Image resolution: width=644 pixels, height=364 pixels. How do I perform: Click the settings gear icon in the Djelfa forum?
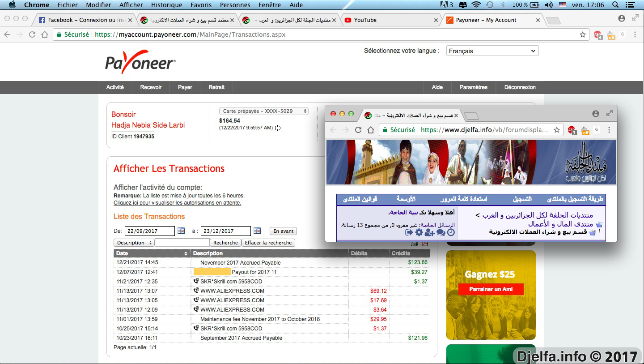[x=419, y=232]
